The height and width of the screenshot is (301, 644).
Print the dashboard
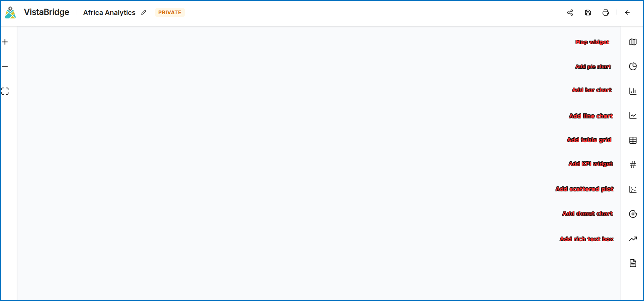click(x=606, y=13)
